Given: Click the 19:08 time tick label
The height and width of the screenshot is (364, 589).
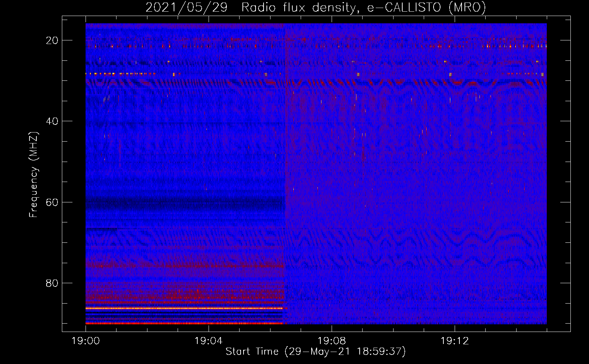Looking at the screenshot, I should pos(332,341).
